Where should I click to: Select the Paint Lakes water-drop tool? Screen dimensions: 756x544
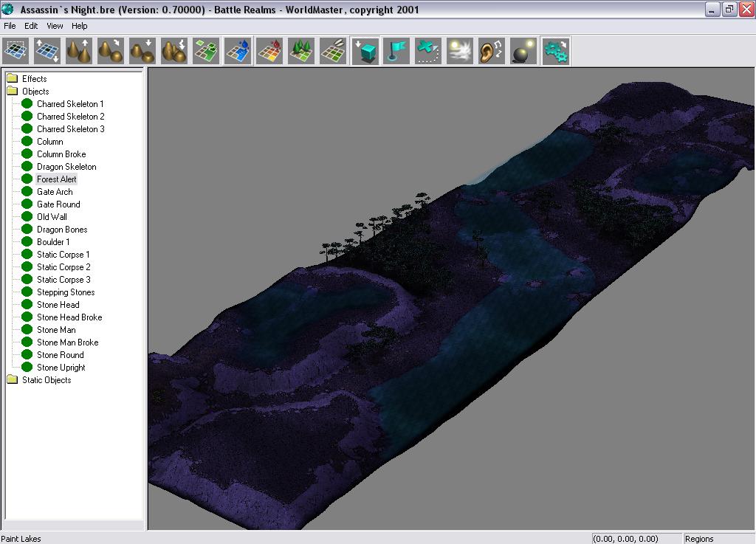tap(238, 51)
